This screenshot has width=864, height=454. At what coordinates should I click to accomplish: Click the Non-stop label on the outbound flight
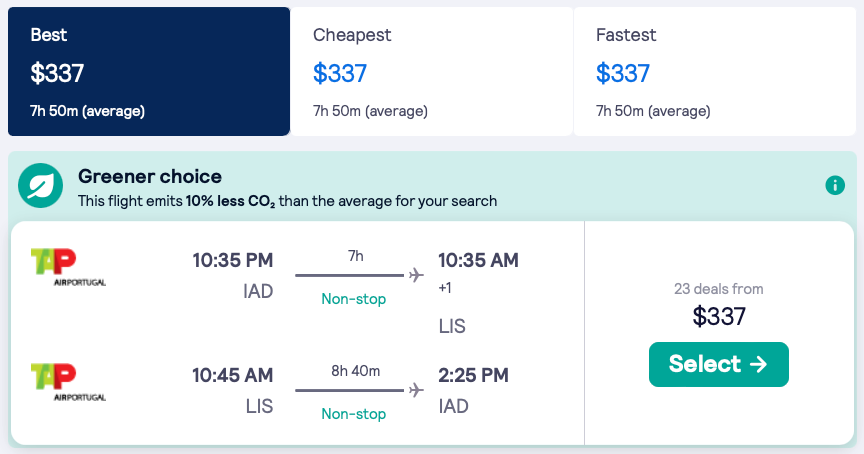354,299
